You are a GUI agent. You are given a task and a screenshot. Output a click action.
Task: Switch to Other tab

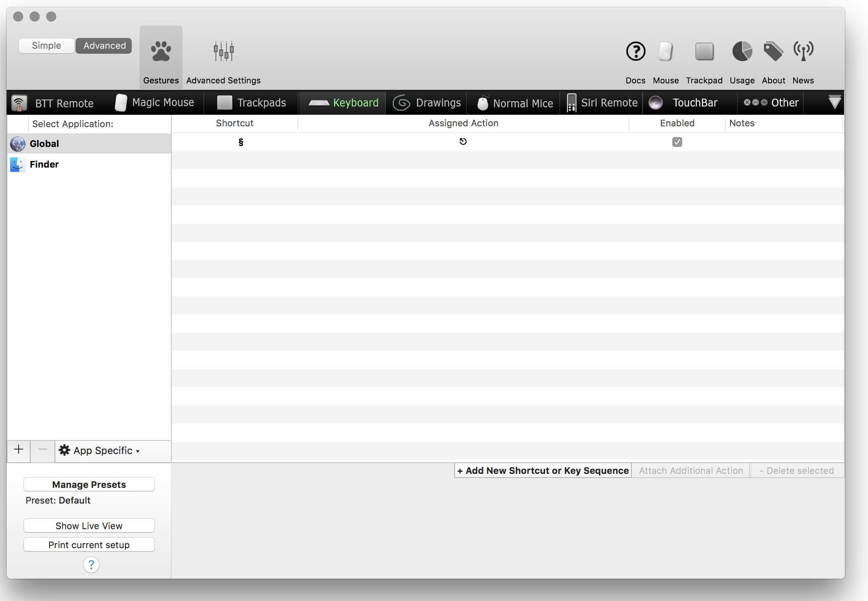pos(771,103)
